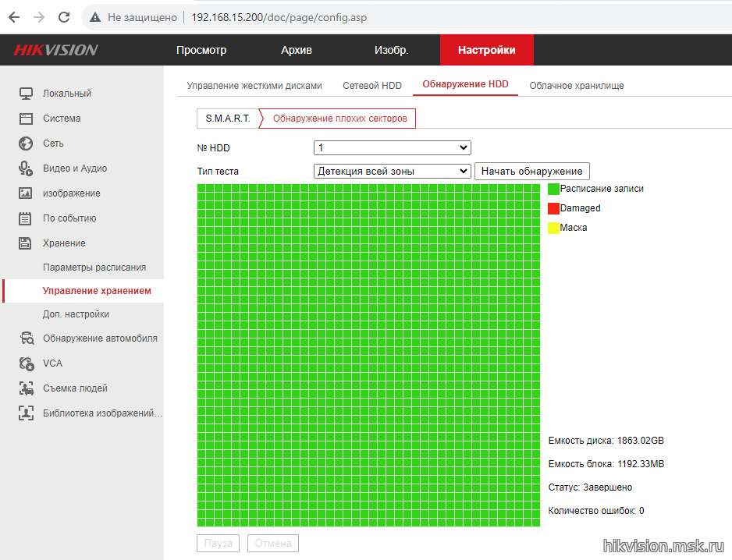
Task: Click the Емкость диска: 1863.02GB text
Action: [606, 441]
